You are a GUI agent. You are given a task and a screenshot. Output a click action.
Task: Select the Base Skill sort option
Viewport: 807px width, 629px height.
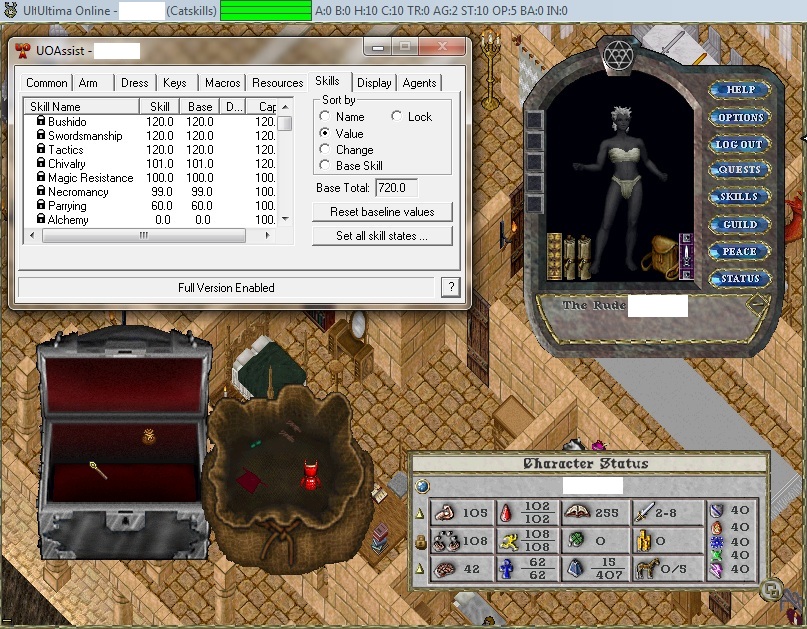(x=325, y=165)
